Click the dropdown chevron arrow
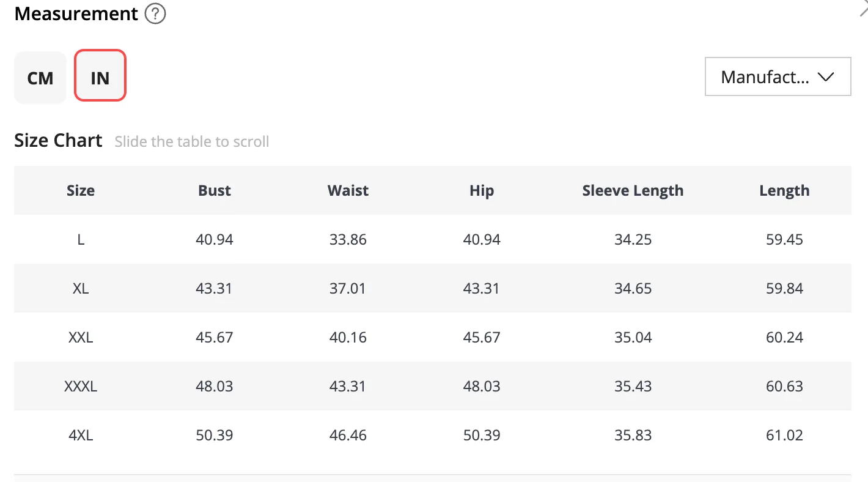 pyautogui.click(x=826, y=77)
